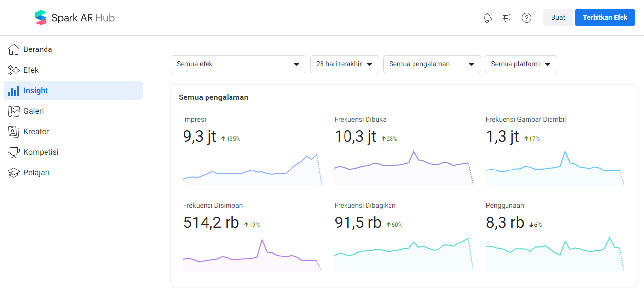Viewport: 644px width, 292px height.
Task: Click the Impresi line chart
Action: click(x=252, y=169)
